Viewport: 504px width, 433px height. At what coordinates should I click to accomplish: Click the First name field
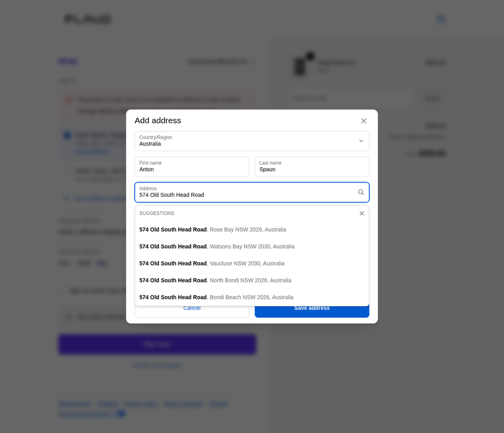tap(192, 167)
